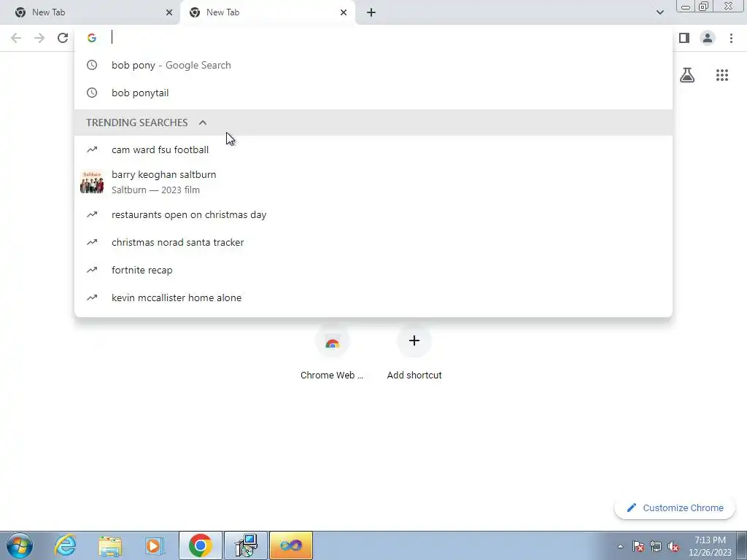
Task: Choose 'restaurants open on christmas day'
Action: (373, 215)
